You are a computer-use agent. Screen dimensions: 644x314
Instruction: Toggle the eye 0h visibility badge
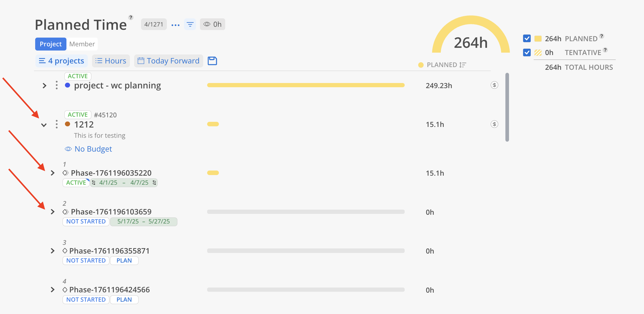pos(212,24)
